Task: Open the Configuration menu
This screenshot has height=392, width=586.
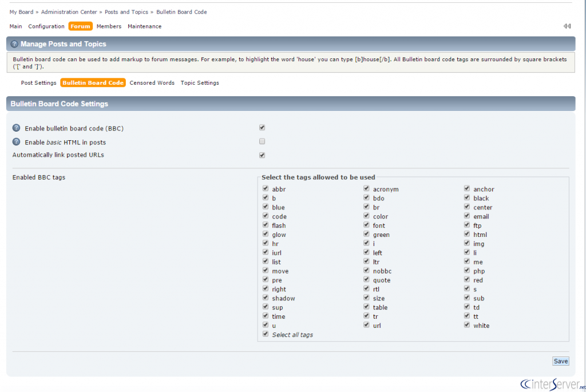Action: tap(46, 26)
